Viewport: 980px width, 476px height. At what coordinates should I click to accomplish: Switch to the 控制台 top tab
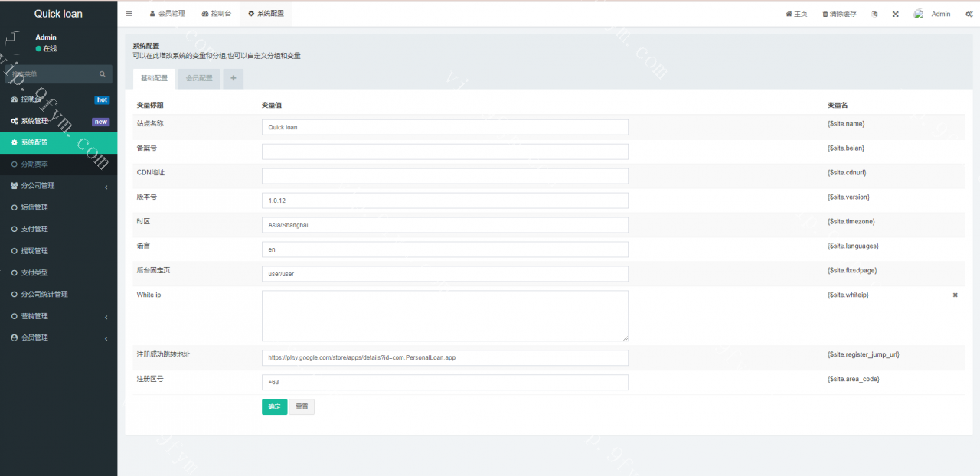(217, 14)
